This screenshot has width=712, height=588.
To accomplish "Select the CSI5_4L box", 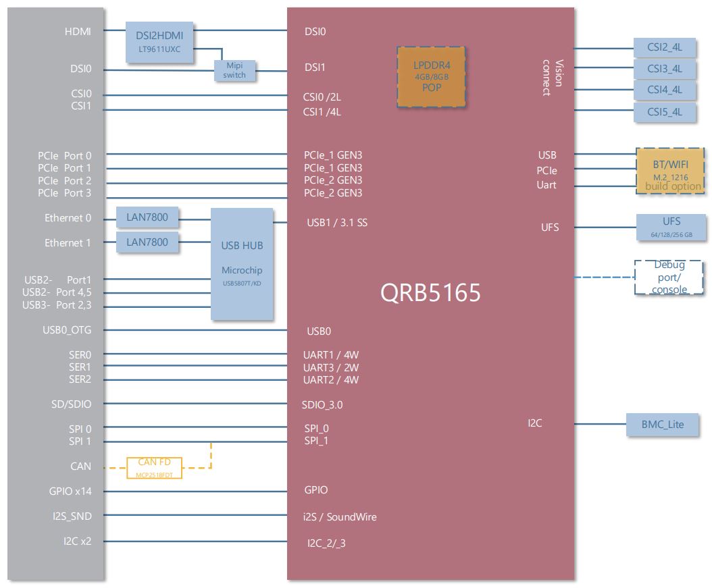I will [664, 111].
